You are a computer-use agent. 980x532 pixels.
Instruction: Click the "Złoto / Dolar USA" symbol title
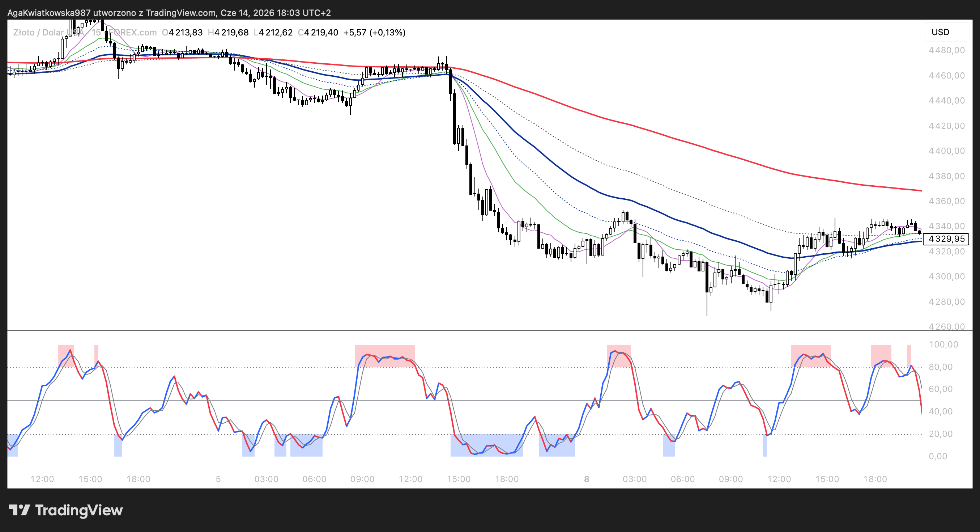pyautogui.click(x=48, y=32)
